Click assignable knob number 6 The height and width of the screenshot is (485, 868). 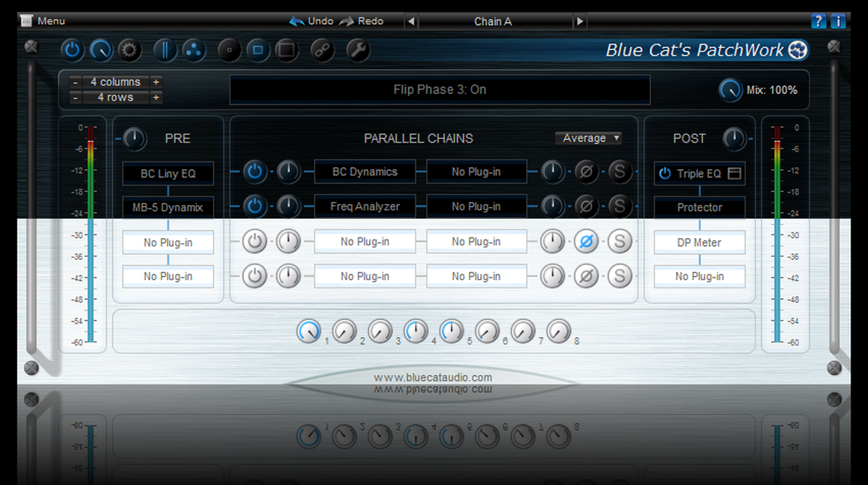point(487,332)
